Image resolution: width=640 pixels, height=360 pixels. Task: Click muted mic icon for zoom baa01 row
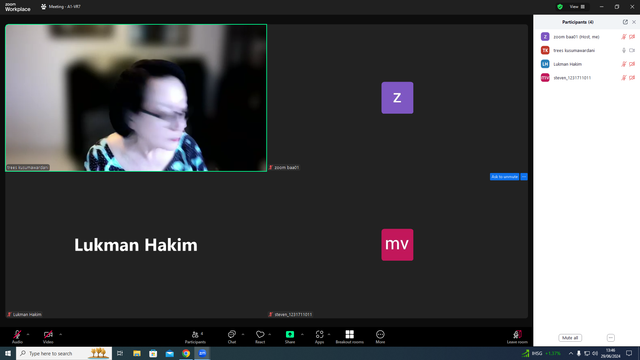point(624,37)
